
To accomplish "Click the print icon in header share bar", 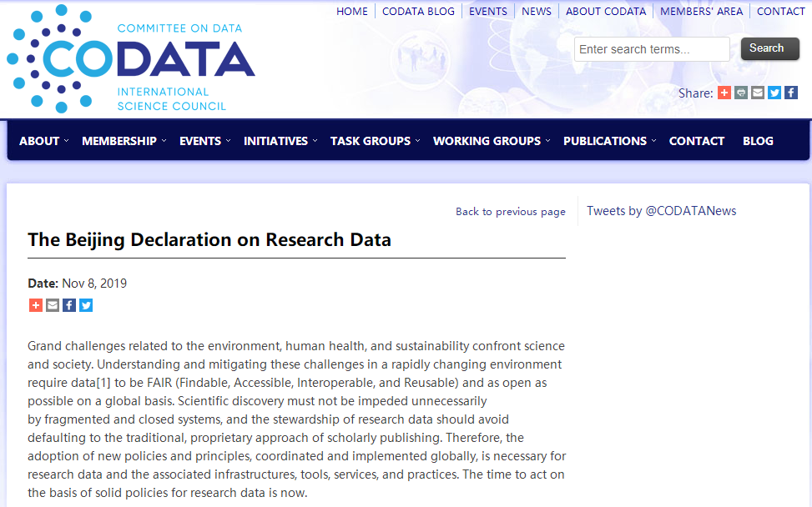I will (x=741, y=93).
